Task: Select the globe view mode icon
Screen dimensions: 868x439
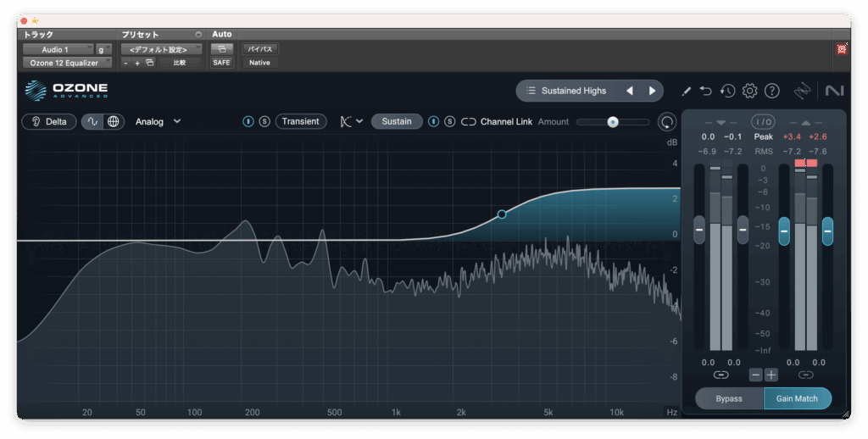Action: [114, 121]
